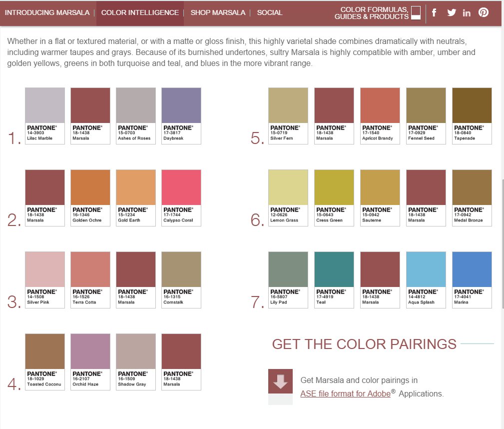
Task: Click the Pantone code '14-3903' text
Action: pos(35,132)
